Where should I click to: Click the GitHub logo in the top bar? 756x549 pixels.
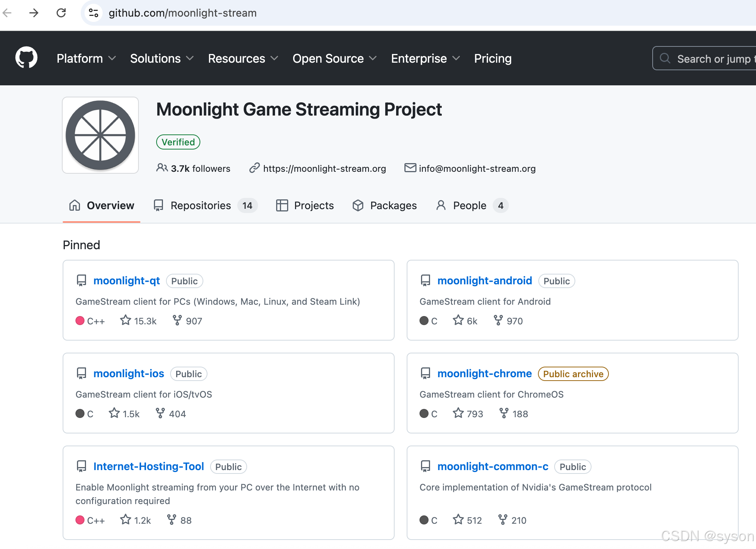tap(26, 57)
